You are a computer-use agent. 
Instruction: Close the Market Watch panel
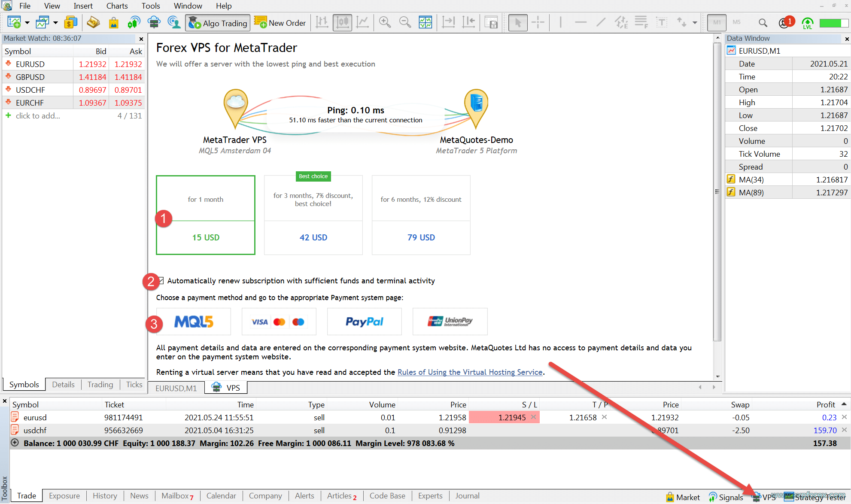pyautogui.click(x=141, y=39)
